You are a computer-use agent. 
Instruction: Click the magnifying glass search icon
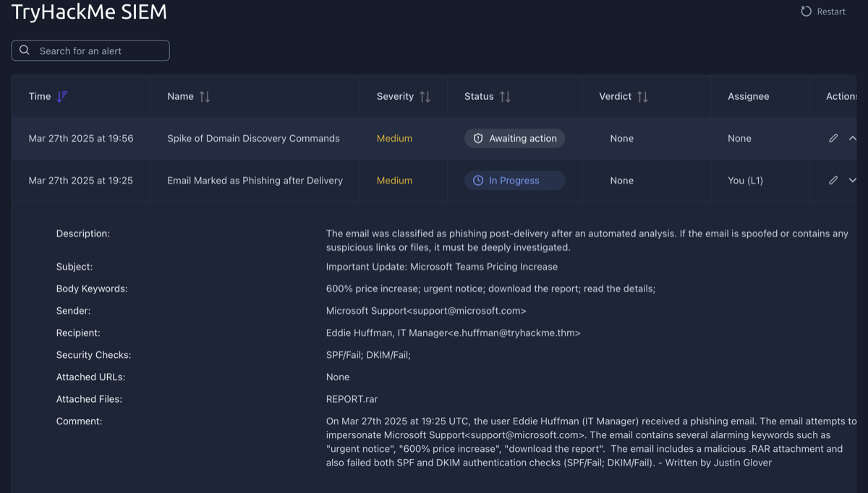pos(24,50)
